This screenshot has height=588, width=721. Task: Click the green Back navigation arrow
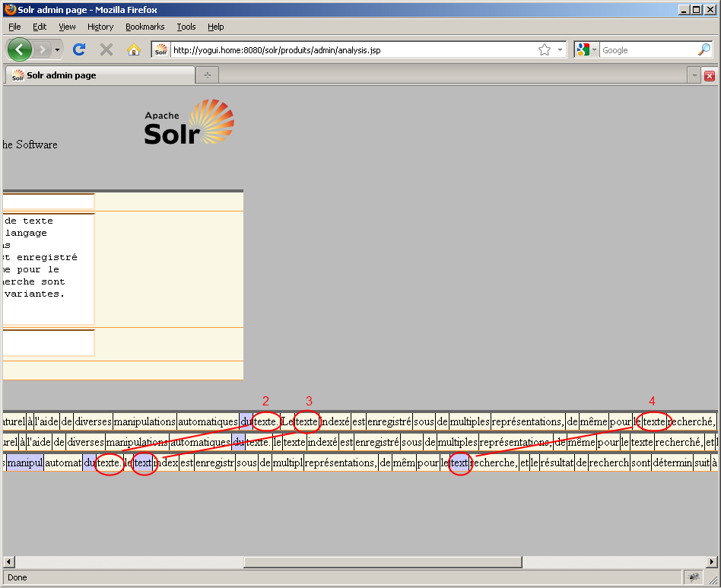(20, 49)
